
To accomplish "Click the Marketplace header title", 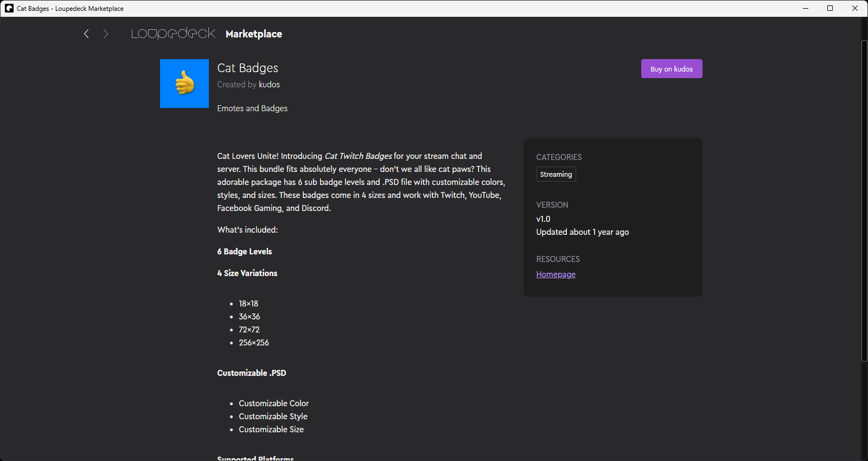I will [x=253, y=34].
